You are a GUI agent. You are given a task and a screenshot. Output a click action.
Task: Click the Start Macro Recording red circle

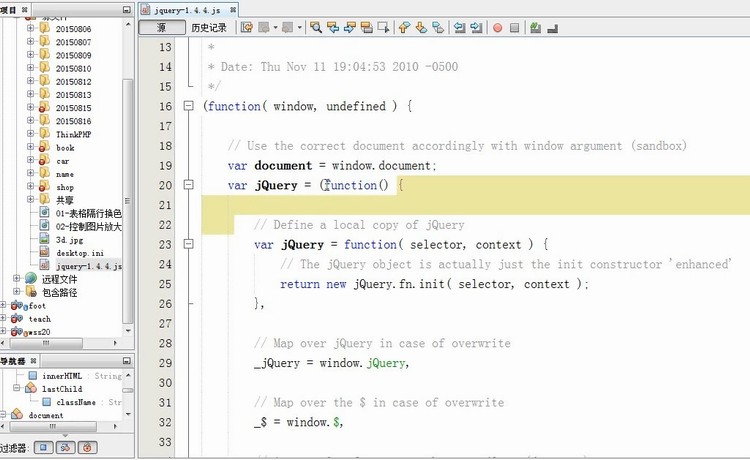click(497, 28)
